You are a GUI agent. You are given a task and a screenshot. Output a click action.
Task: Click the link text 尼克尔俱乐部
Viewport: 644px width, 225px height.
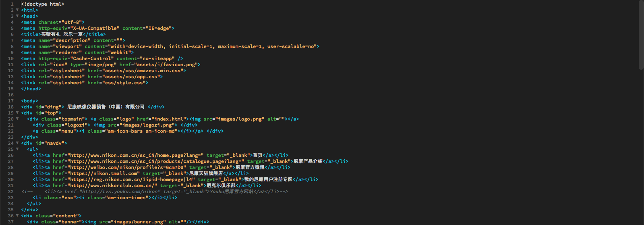pos(221,185)
